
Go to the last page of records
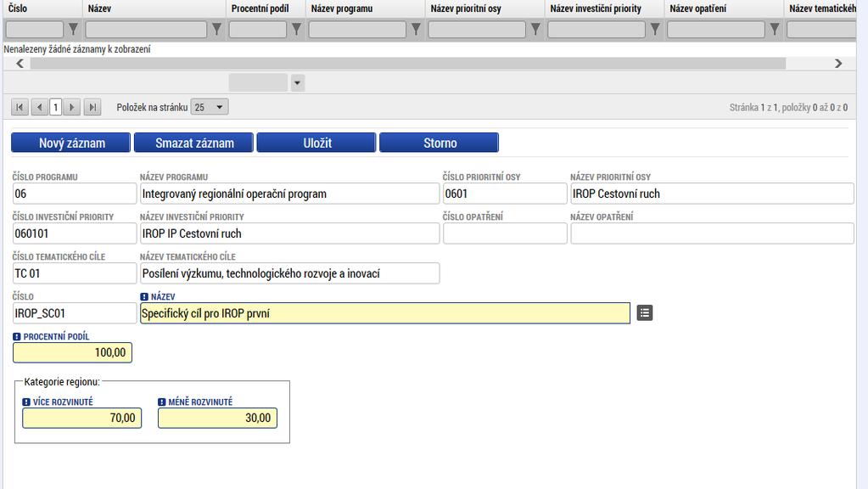point(92,107)
